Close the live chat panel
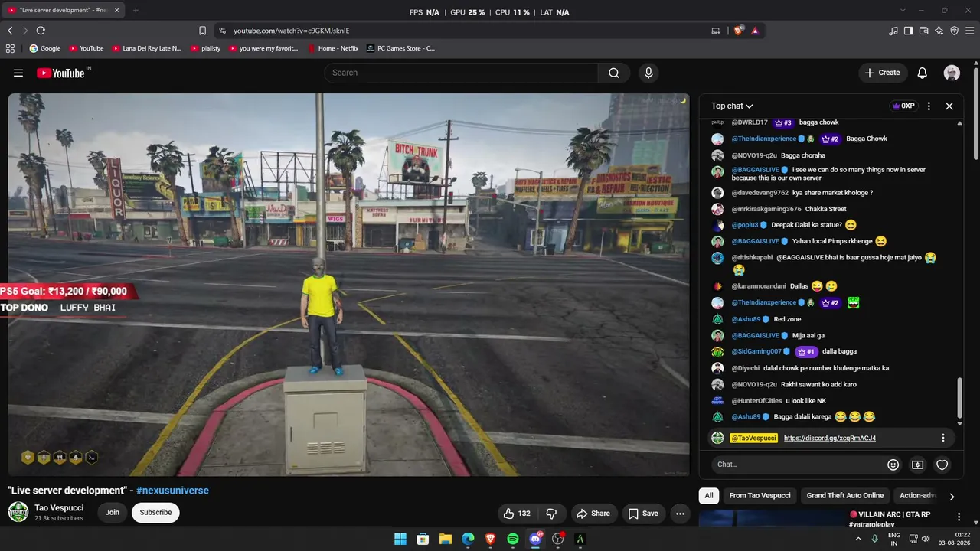Image resolution: width=980 pixels, height=551 pixels. (949, 106)
